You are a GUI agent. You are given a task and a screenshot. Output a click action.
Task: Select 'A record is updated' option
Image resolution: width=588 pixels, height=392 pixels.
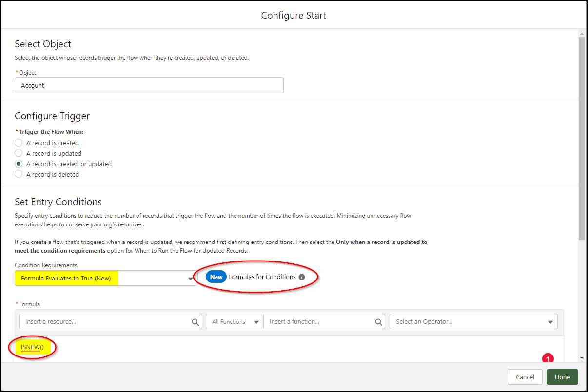point(19,153)
